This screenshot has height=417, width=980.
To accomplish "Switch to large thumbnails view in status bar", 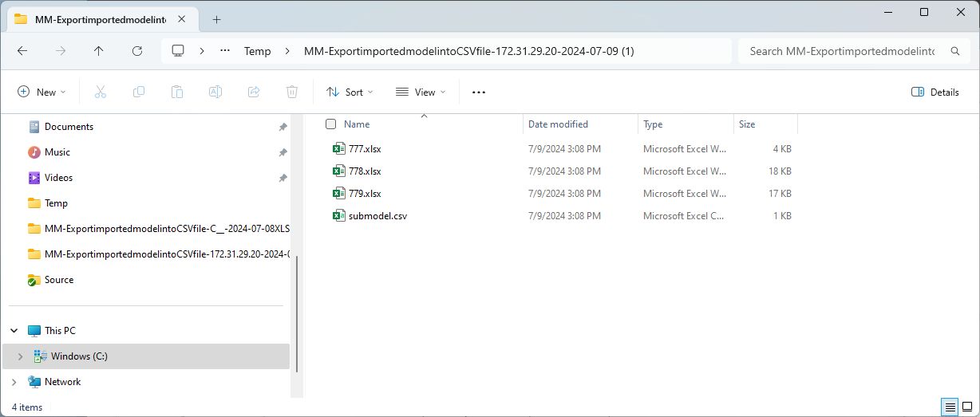I will (966, 407).
